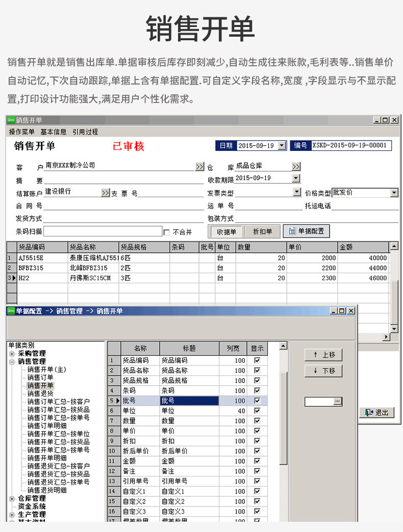The width and height of the screenshot is (403, 532).
Task: Select 销售开单明细 in the tree
Action: [x=47, y=458]
